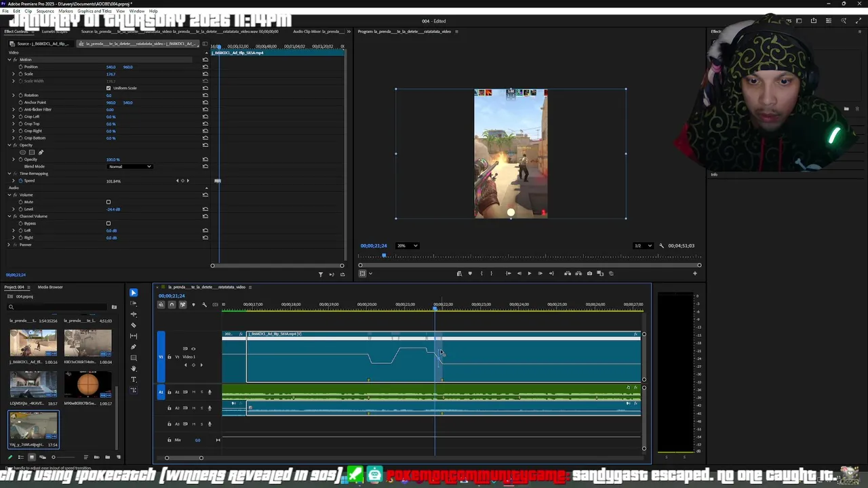Select the opacity free draw pen mask
The width and height of the screenshot is (868, 488).
click(x=40, y=152)
